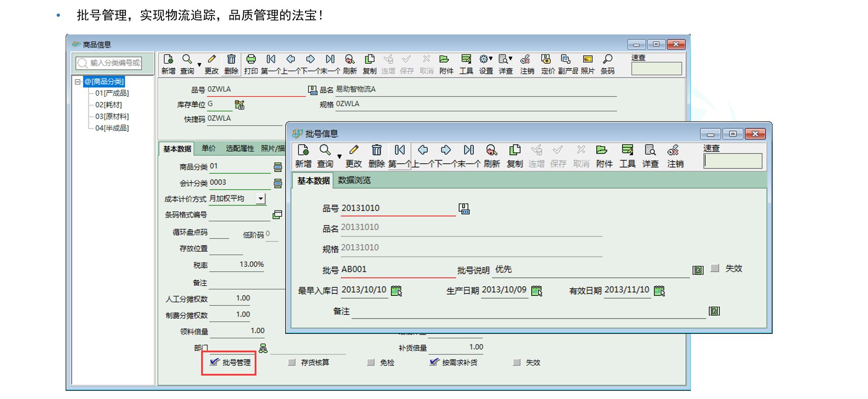Tick 失效 checkbox in 批号信息 window

pyautogui.click(x=715, y=268)
